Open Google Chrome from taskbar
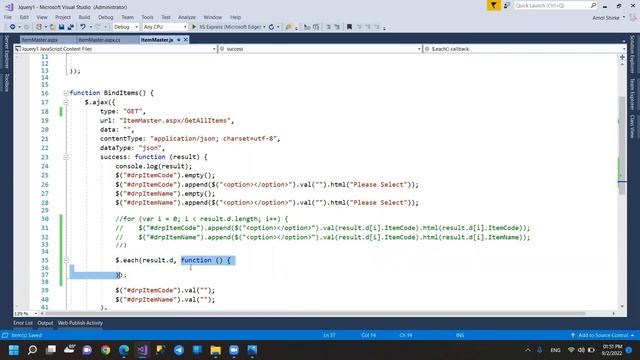The width and height of the screenshot is (640, 360). (106, 350)
